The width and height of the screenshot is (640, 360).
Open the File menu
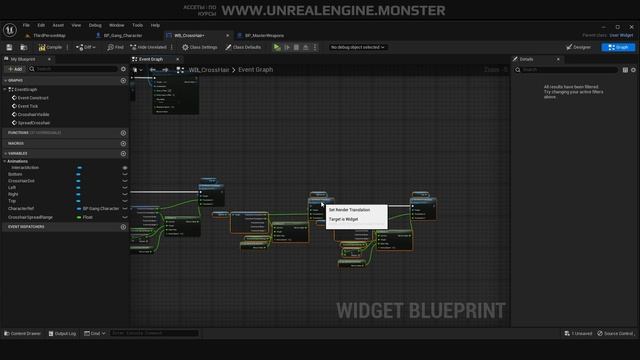click(x=26, y=25)
